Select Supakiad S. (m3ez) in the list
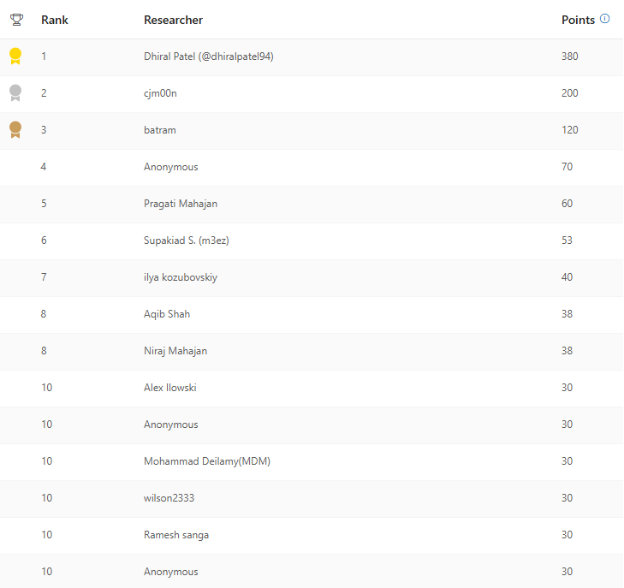This screenshot has width=624, height=588. [187, 240]
